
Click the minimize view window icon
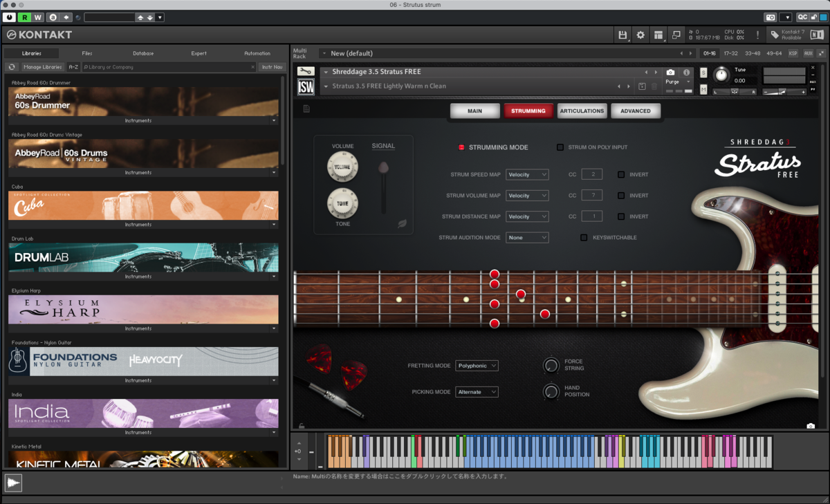(676, 35)
